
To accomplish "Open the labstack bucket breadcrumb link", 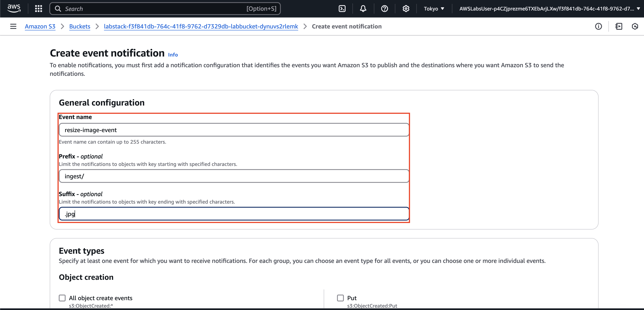I will tap(201, 27).
